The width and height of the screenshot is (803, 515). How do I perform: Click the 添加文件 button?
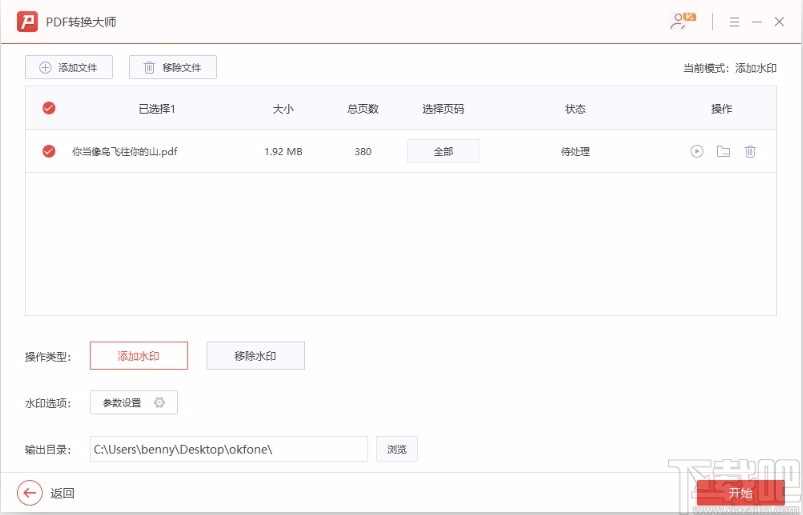pos(69,67)
